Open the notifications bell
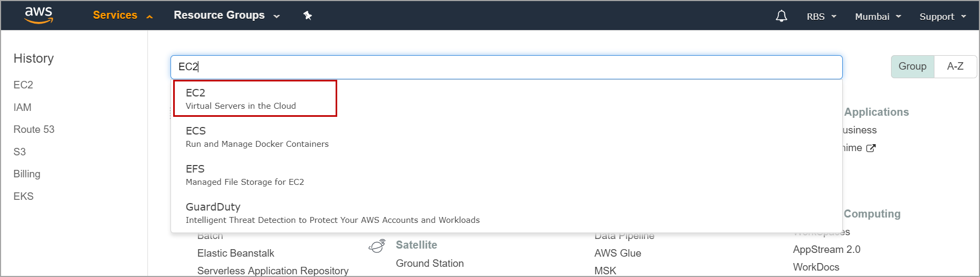Viewport: 980px width, 277px height. click(x=781, y=16)
